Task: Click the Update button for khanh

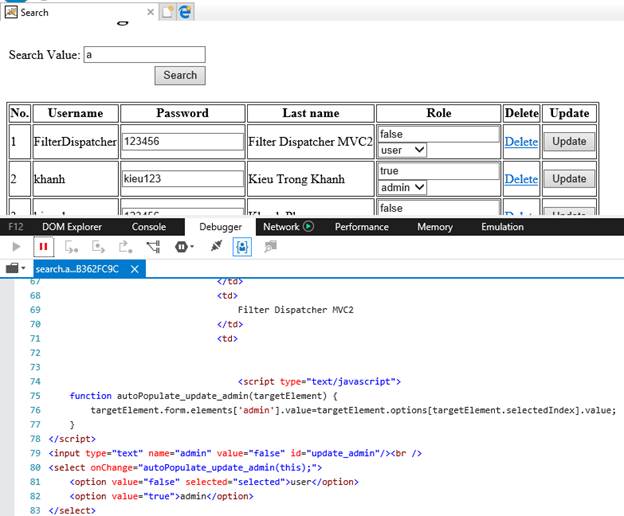Action: (x=569, y=179)
